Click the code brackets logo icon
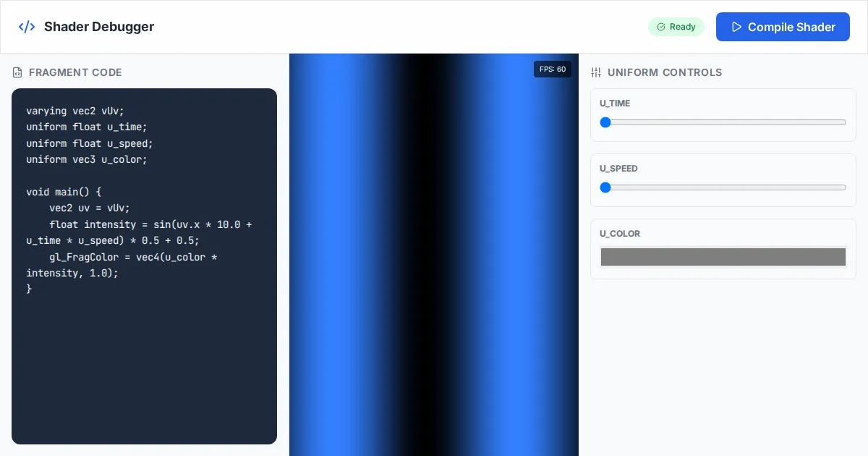The width and height of the screenshot is (868, 456). point(27,27)
